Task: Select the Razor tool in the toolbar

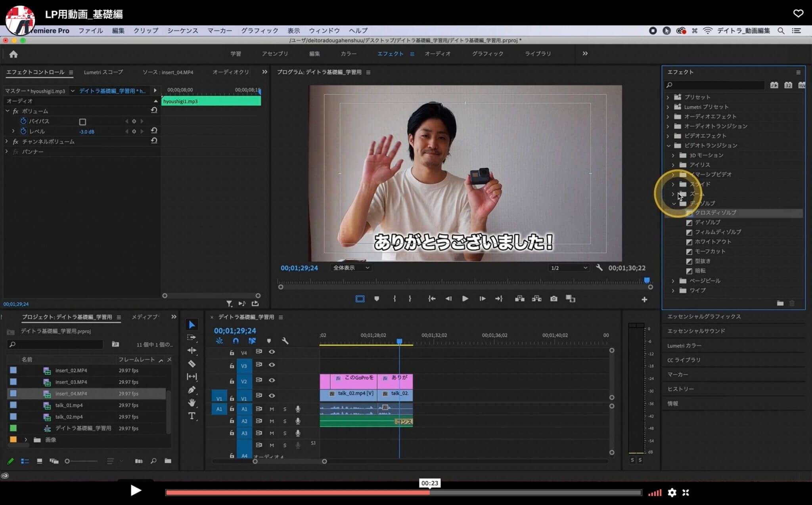Action: pos(192,363)
